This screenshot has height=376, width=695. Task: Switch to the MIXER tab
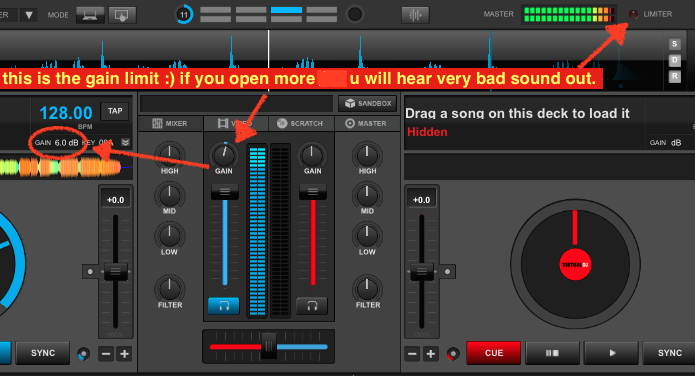tap(170, 123)
